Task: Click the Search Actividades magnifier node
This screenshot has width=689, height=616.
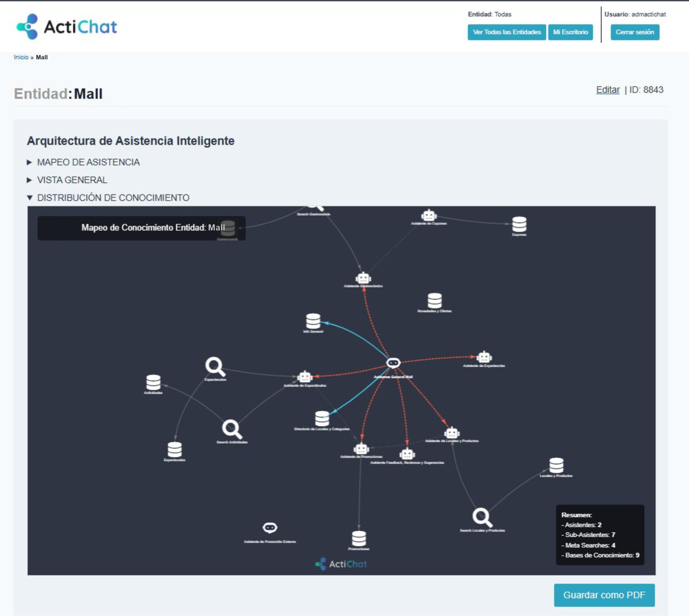Action: click(232, 429)
